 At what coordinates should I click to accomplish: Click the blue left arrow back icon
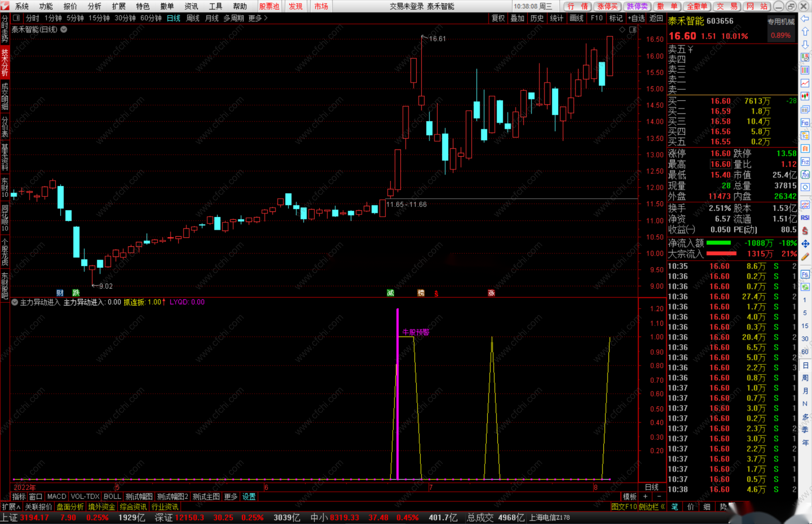pyautogui.click(x=805, y=19)
